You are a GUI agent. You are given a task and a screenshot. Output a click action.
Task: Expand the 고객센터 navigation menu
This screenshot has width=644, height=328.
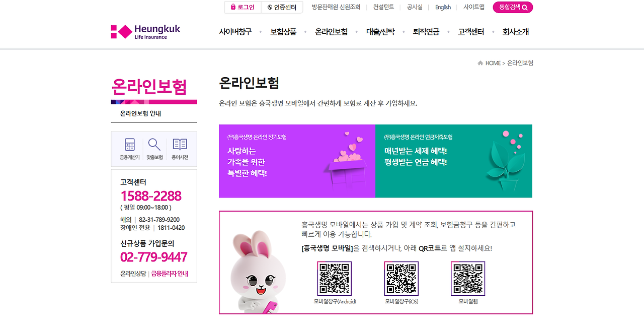coord(471,32)
